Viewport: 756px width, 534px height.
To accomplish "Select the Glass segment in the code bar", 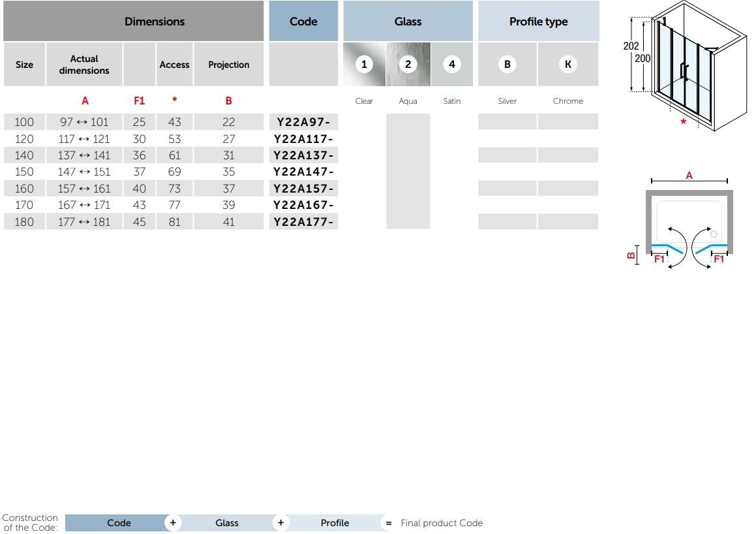I will (227, 523).
